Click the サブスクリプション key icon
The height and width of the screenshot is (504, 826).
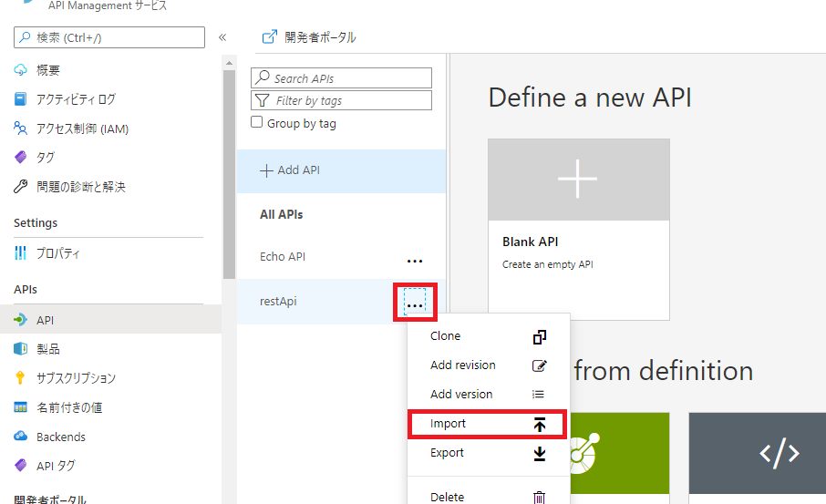[20, 377]
